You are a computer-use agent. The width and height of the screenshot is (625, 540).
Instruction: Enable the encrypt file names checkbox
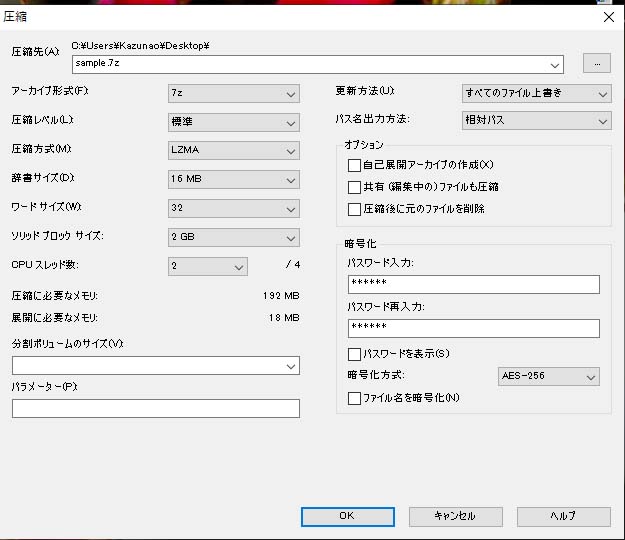point(354,398)
